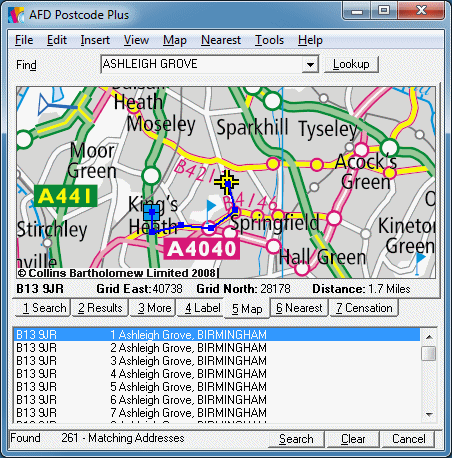The image size is (452, 458).
Task: Select row 1 Ashleigh Grove, BIRMINGHAM
Action: pos(217,335)
